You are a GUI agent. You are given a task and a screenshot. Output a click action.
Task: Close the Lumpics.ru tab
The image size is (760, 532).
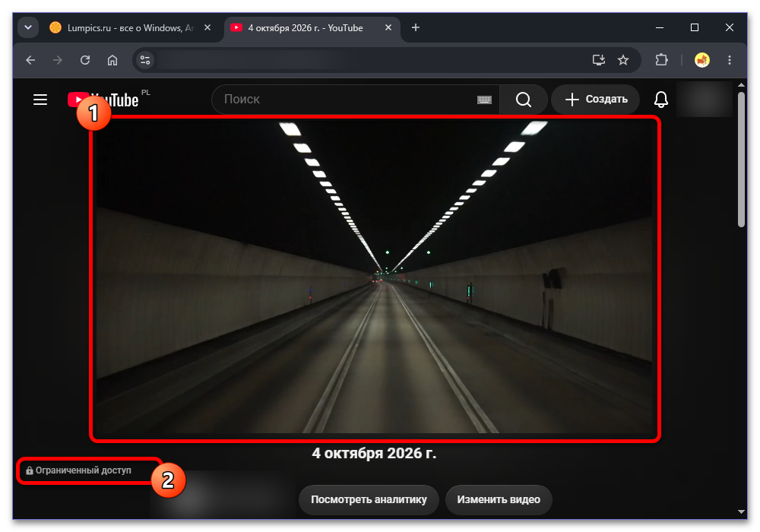207,27
